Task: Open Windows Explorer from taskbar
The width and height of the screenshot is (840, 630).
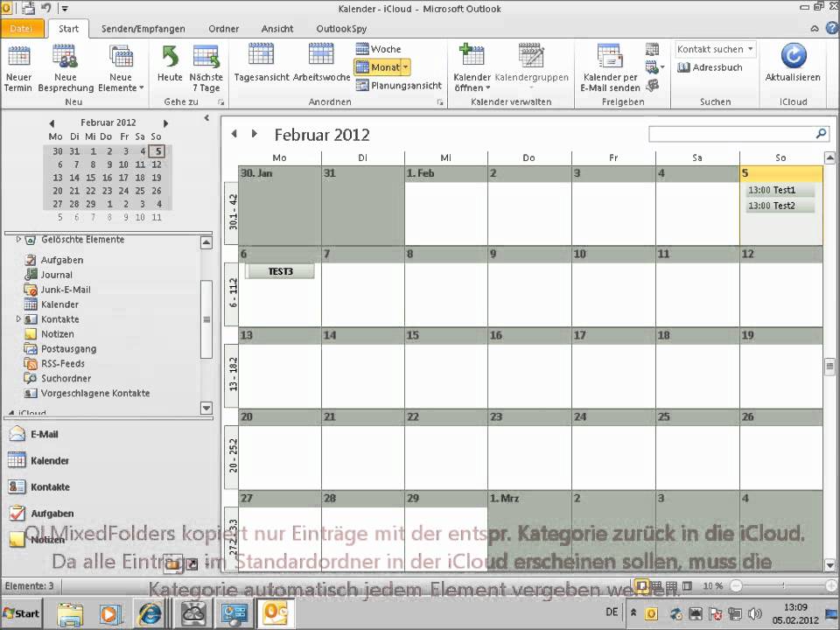Action: [70, 613]
